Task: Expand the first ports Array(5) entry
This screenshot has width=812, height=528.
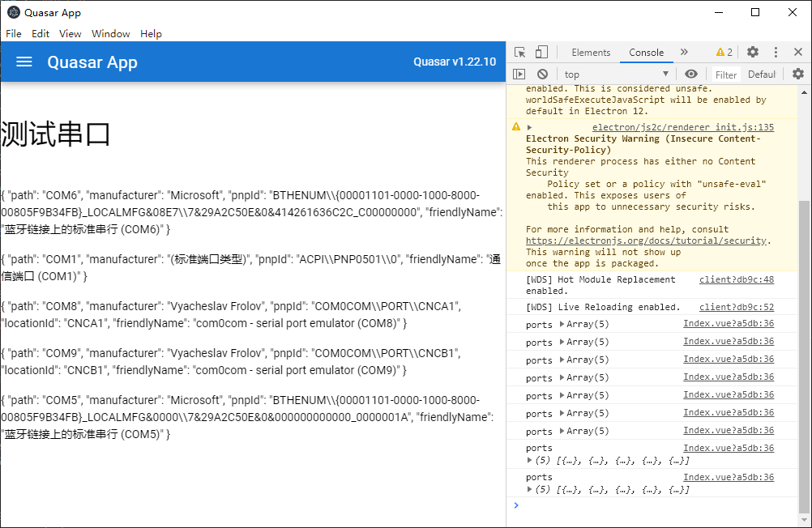Action: (x=562, y=324)
